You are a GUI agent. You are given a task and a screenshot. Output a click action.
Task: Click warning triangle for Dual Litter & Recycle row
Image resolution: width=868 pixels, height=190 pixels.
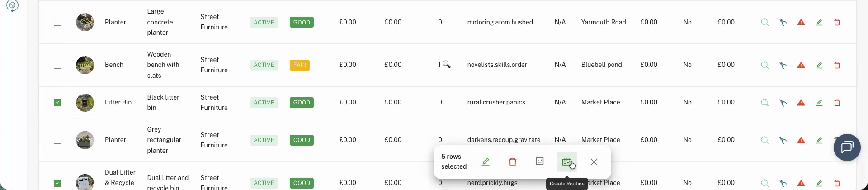(801, 183)
